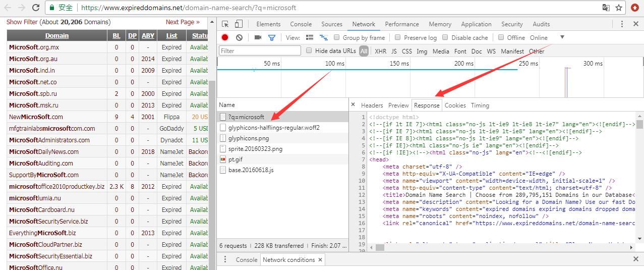Close the request details pane X

click(x=353, y=105)
